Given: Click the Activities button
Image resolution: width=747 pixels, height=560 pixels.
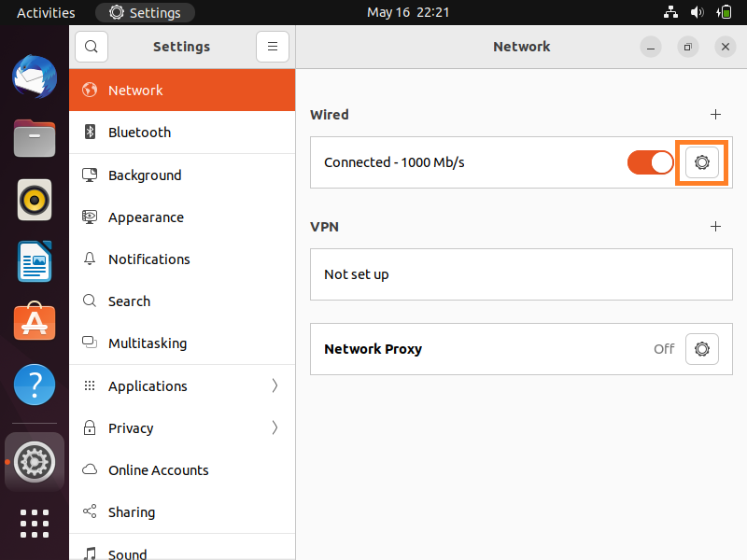Looking at the screenshot, I should [x=46, y=13].
